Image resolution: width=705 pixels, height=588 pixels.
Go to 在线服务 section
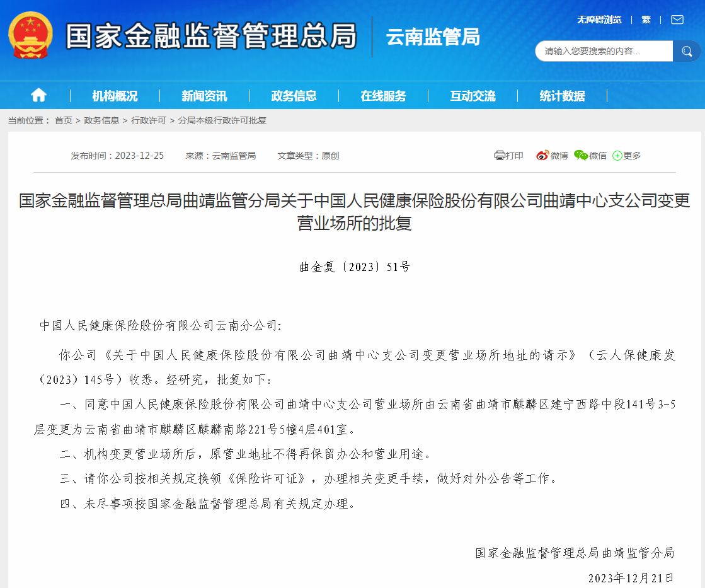tap(383, 96)
